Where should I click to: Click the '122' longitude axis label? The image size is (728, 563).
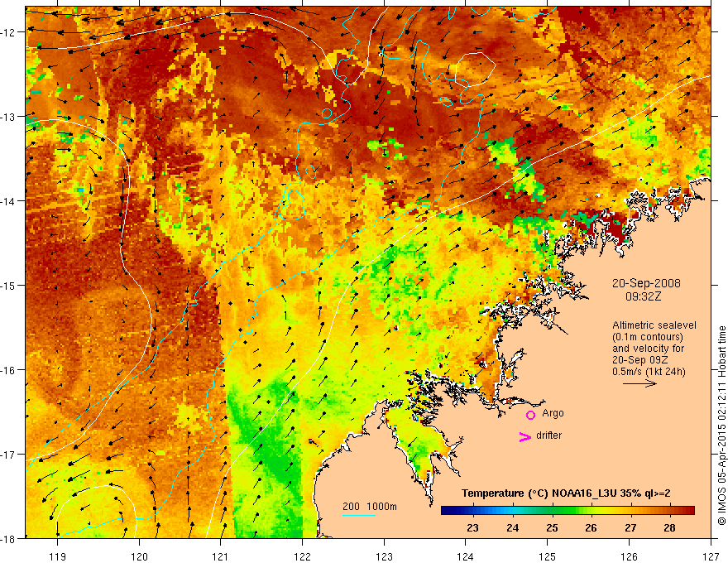pos(302,556)
